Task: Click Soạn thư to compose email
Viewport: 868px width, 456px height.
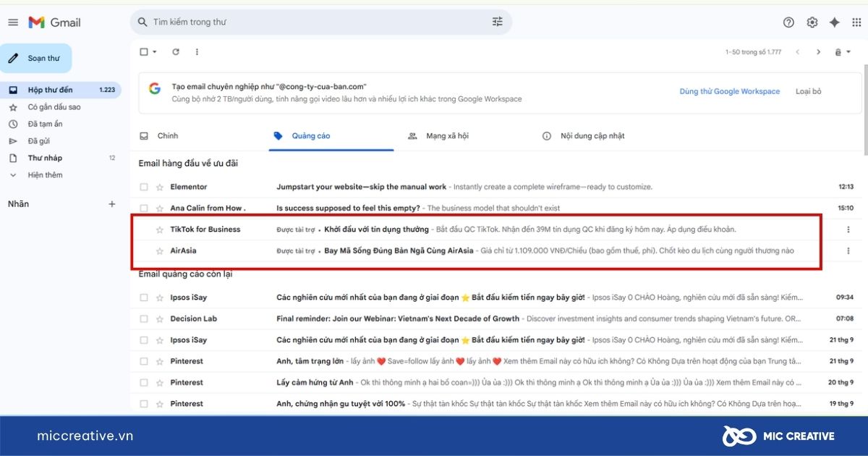Action: (x=36, y=58)
